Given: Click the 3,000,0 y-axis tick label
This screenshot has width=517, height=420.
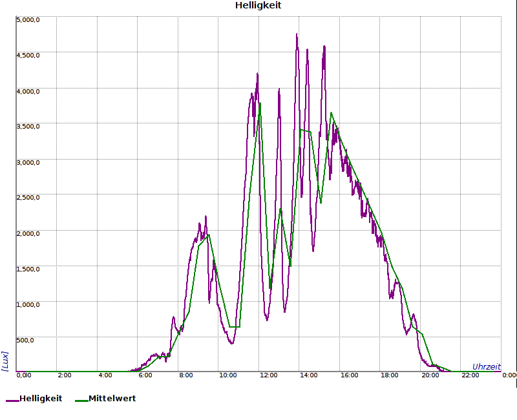Looking at the screenshot, I should pyautogui.click(x=28, y=163).
